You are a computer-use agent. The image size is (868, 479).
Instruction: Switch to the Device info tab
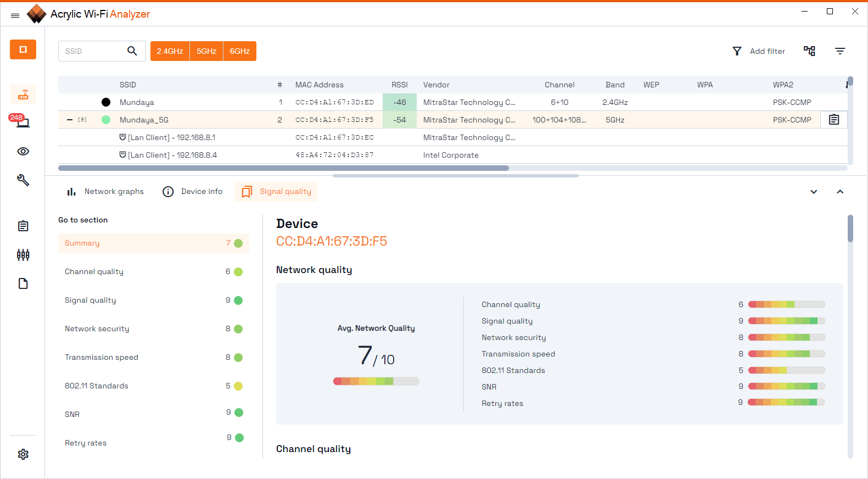point(193,192)
